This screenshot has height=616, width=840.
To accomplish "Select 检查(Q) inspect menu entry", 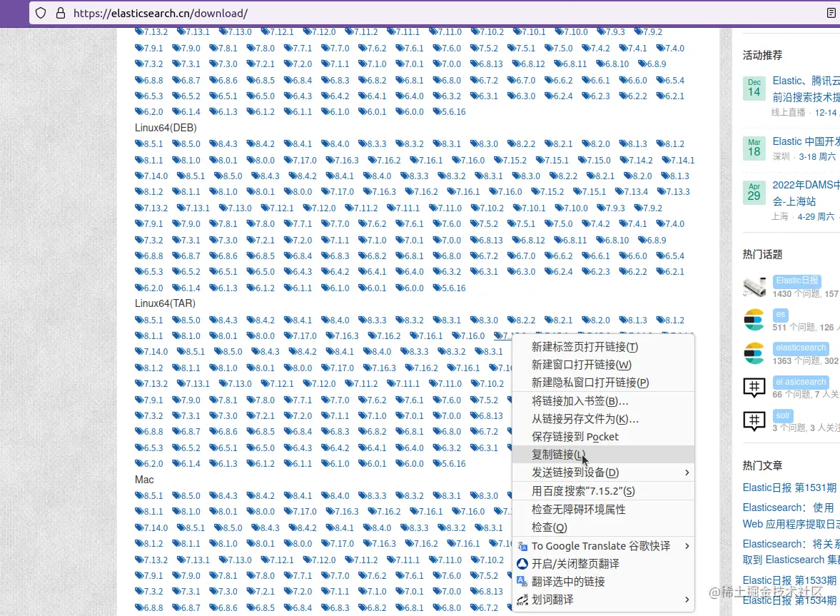I will [x=603, y=527].
